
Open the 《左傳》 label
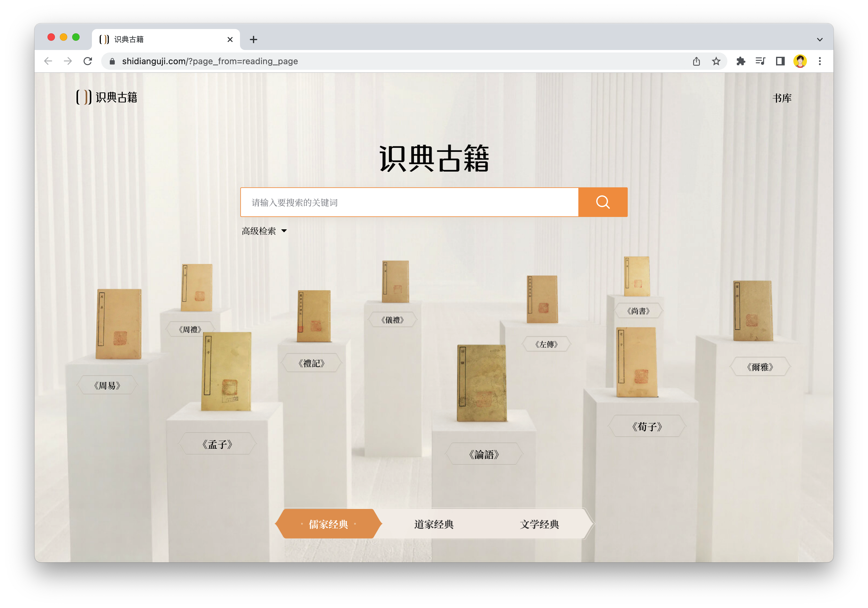click(x=546, y=344)
